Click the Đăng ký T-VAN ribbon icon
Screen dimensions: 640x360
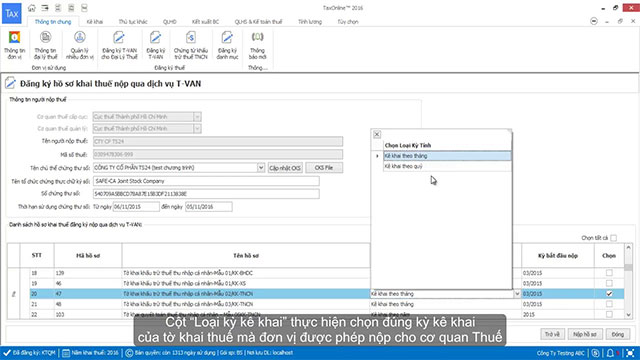click(156, 45)
